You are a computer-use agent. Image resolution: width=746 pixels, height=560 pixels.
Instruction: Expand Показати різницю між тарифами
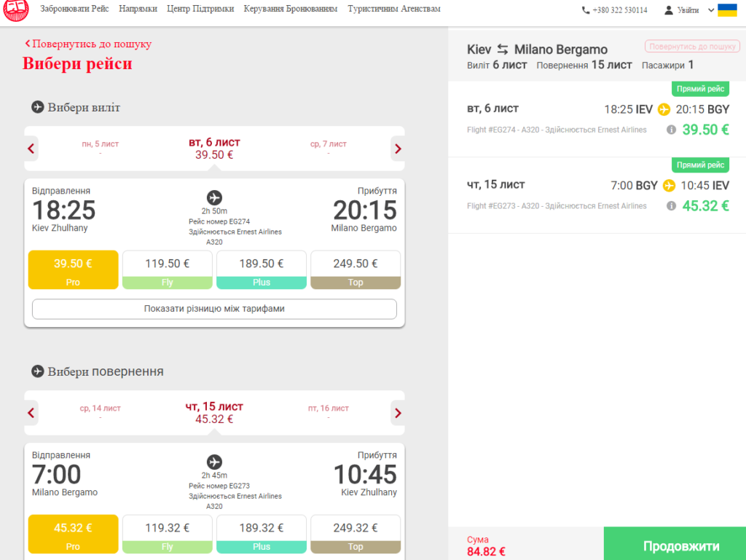[x=214, y=309]
